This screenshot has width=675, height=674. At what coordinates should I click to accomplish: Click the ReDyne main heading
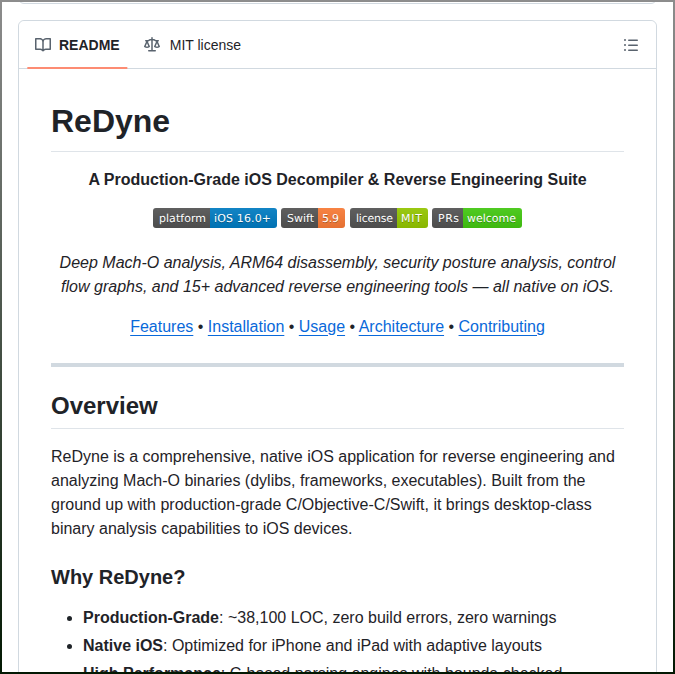[111, 122]
